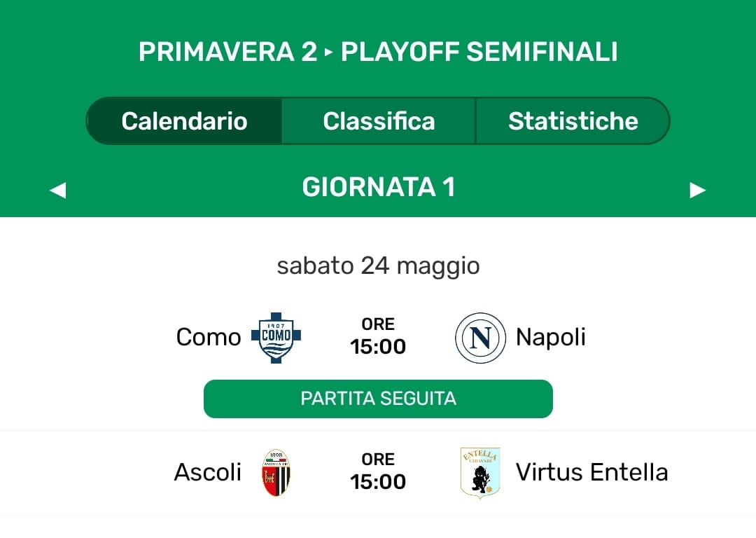Click the Giornata 1 heading
This screenshot has height=538, width=756.
pyautogui.click(x=378, y=187)
